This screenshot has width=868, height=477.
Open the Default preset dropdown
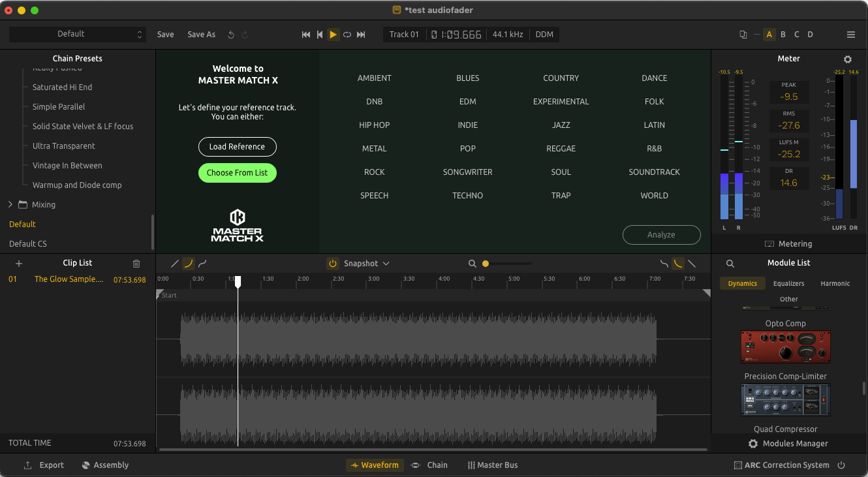click(x=77, y=34)
